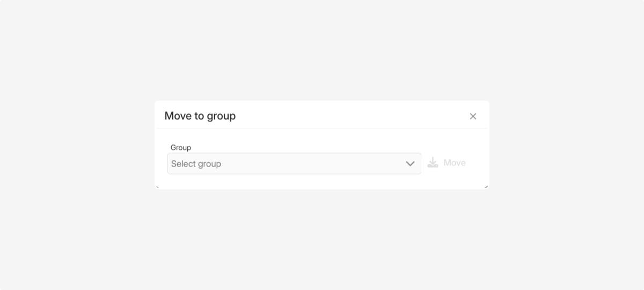The height and width of the screenshot is (290, 644).
Task: Dismiss dialog using the header cross
Action: pos(473,116)
